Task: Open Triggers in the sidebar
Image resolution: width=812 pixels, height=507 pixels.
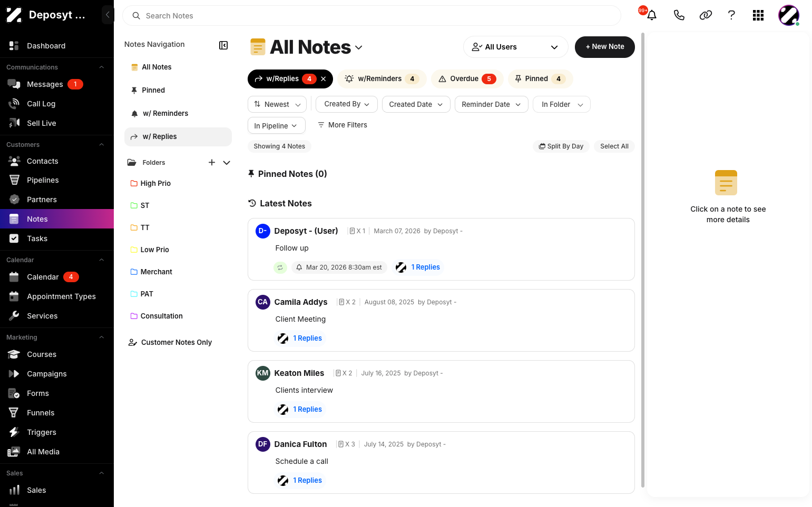Action: (x=57, y=432)
